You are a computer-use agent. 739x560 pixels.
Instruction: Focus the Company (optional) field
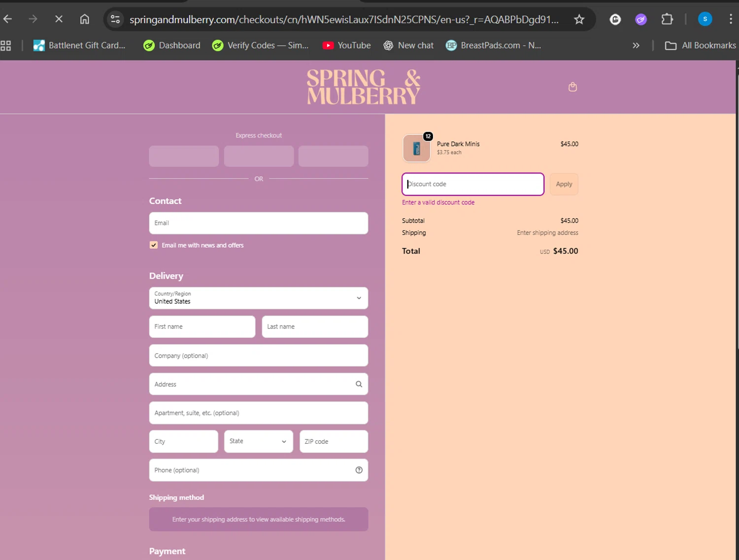[259, 355]
